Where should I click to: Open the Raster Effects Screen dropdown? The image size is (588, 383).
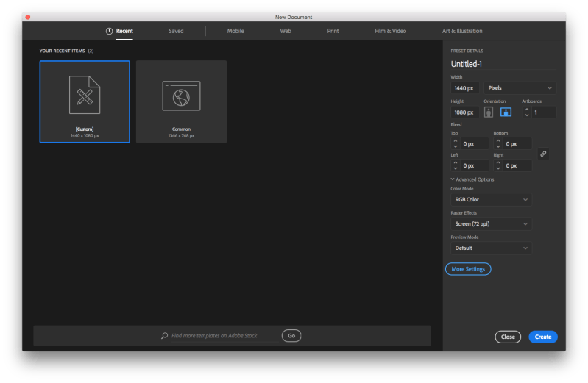pyautogui.click(x=491, y=223)
